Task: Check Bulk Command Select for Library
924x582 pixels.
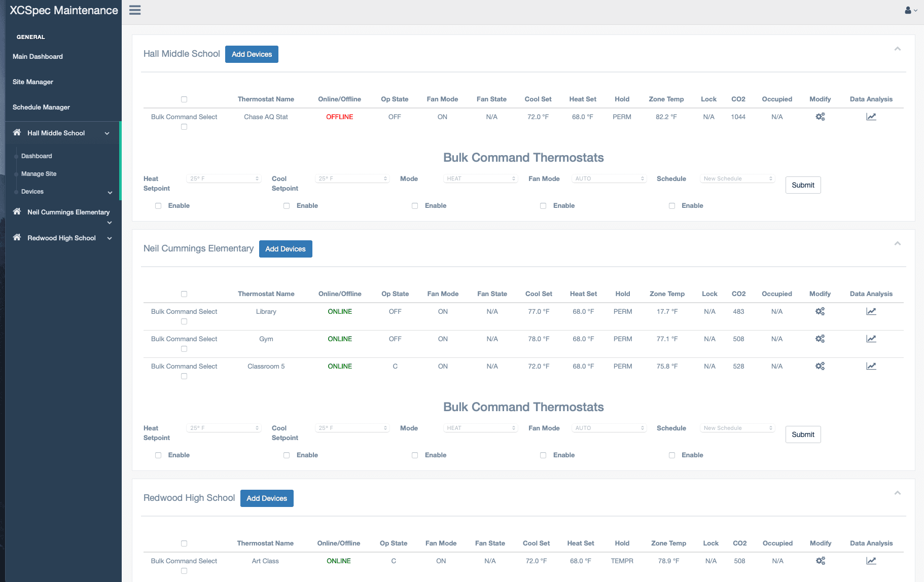Action: 184,321
